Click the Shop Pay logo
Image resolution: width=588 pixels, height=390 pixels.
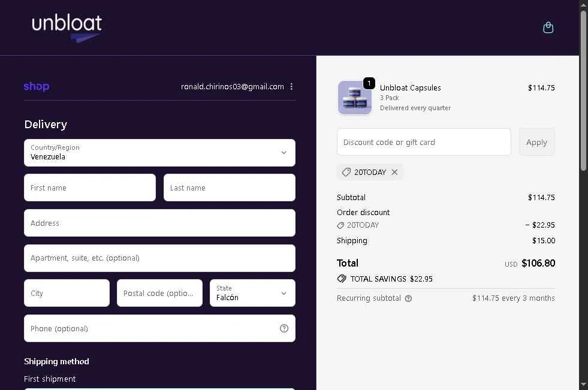[x=37, y=86]
